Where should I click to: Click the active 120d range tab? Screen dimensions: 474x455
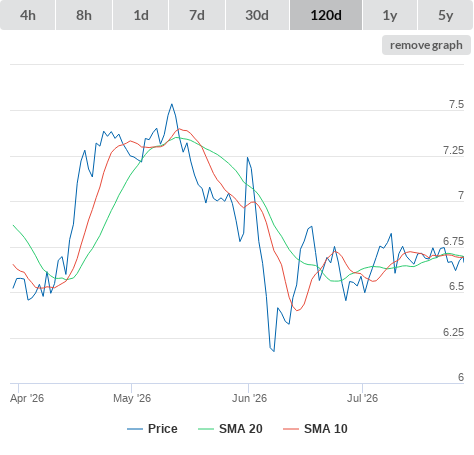tap(326, 15)
